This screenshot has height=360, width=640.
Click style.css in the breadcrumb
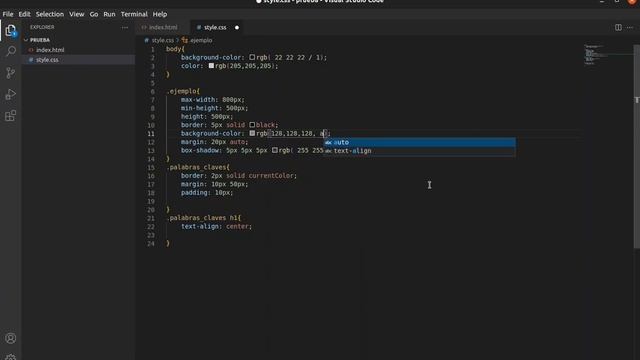(x=162, y=40)
